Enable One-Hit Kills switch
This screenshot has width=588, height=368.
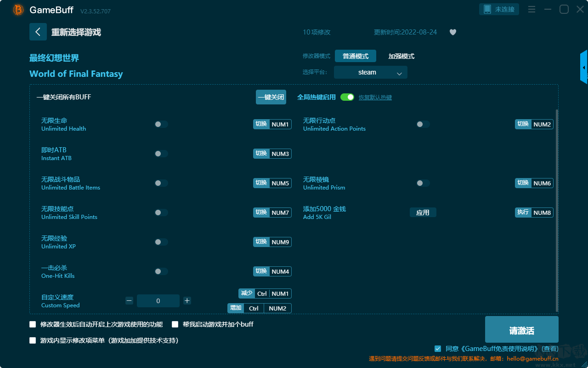(161, 271)
